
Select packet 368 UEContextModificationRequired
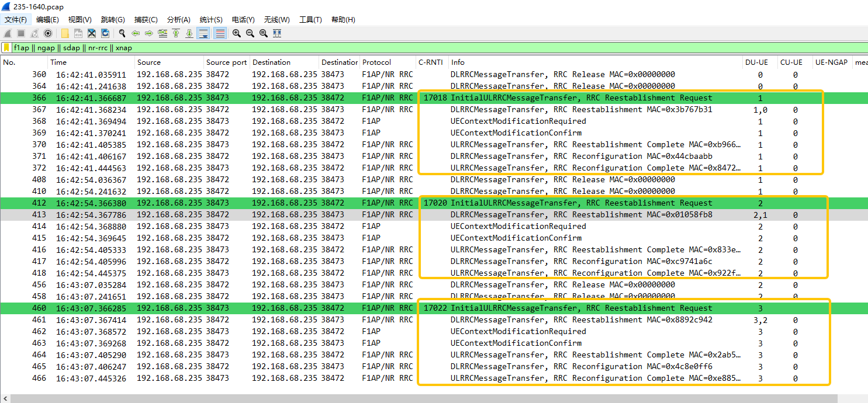(x=434, y=121)
